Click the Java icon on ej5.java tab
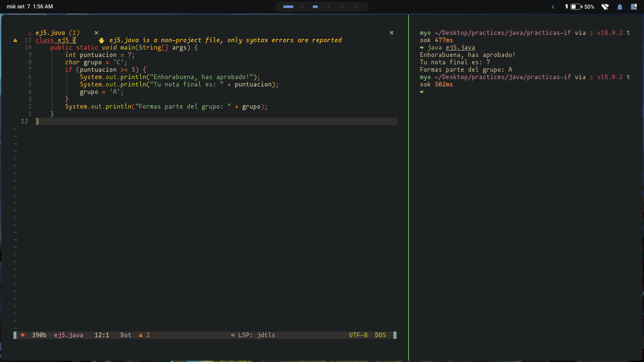The height and width of the screenshot is (362, 644). 30,33
